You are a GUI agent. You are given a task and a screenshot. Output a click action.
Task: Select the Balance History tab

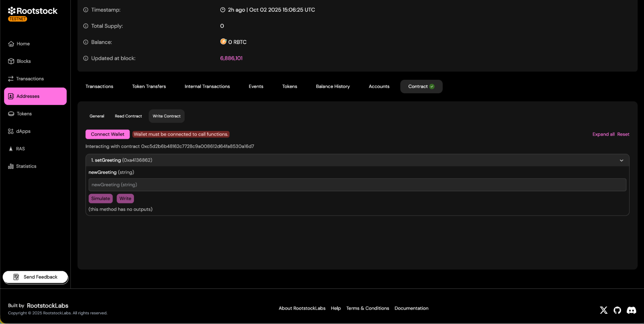333,87
